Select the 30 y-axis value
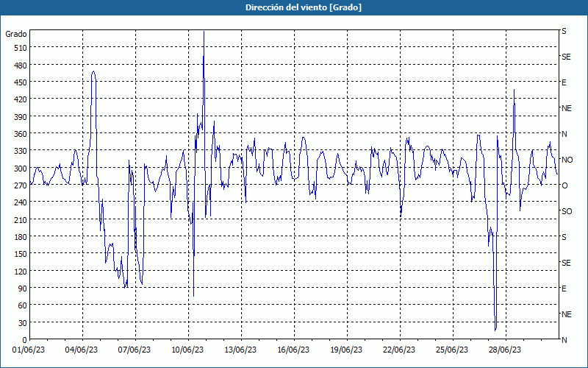 click(x=23, y=323)
